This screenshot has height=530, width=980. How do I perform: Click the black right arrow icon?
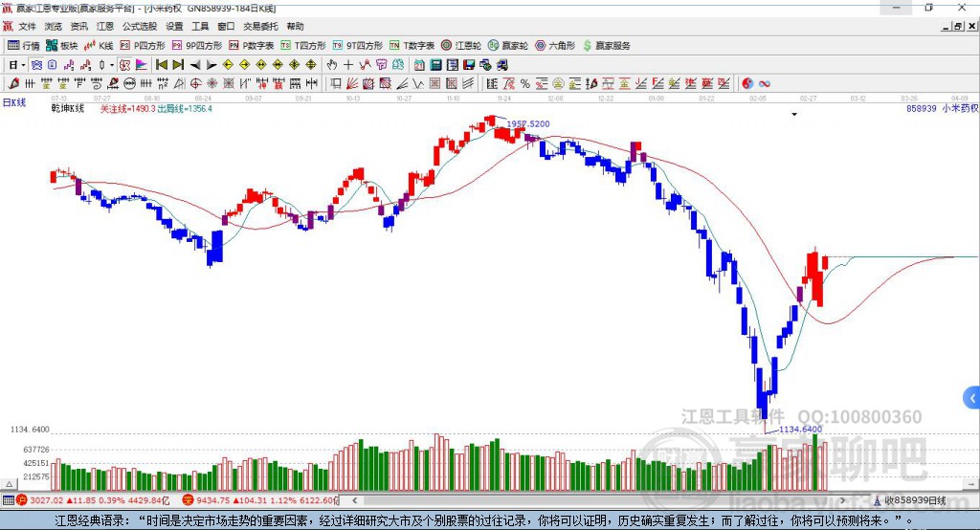(x=212, y=65)
